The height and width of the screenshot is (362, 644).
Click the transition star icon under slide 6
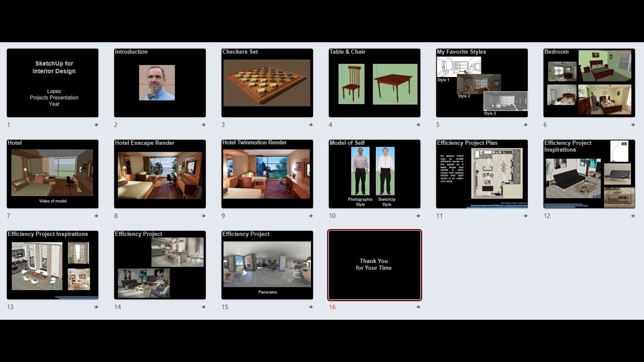633,125
